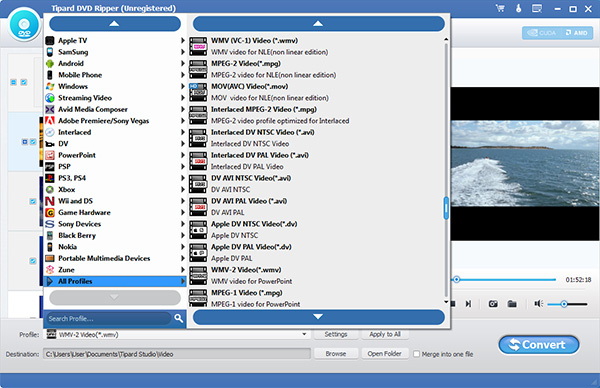
Task: Toggle the fourth title checkbox in the file list
Action: point(33,261)
